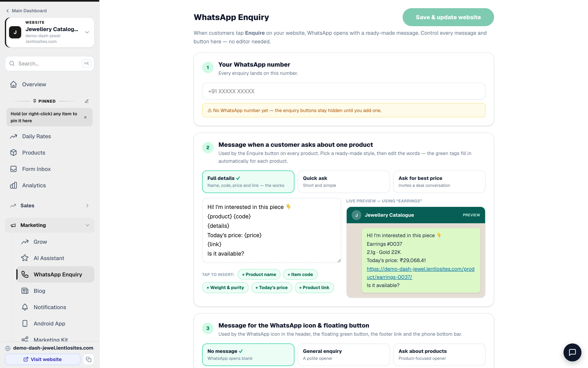
Task: Click the Visit website button
Action: 42,359
